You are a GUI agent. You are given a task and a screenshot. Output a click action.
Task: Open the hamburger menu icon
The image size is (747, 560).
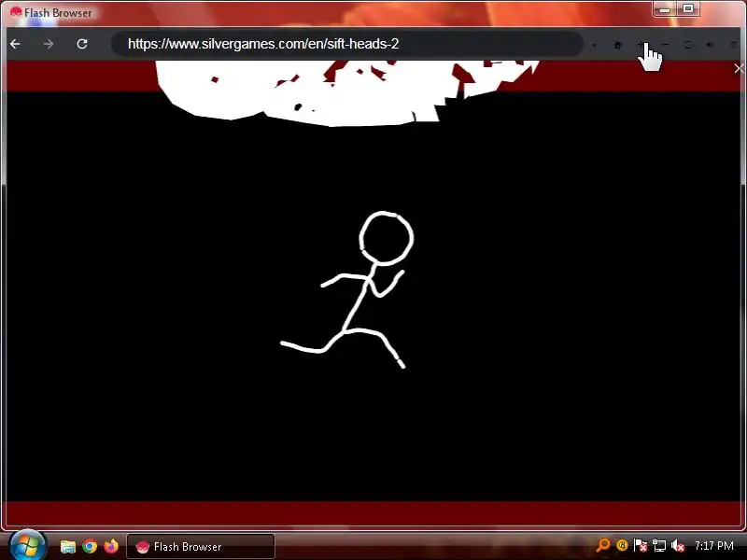pyautogui.click(x=734, y=45)
